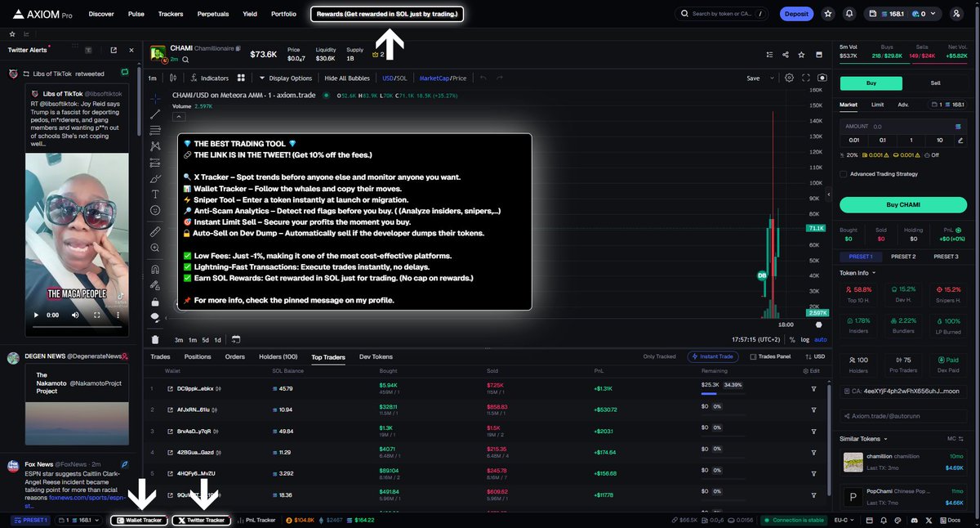Open chart settings gear icon
The image size is (980, 528).
(x=789, y=78)
